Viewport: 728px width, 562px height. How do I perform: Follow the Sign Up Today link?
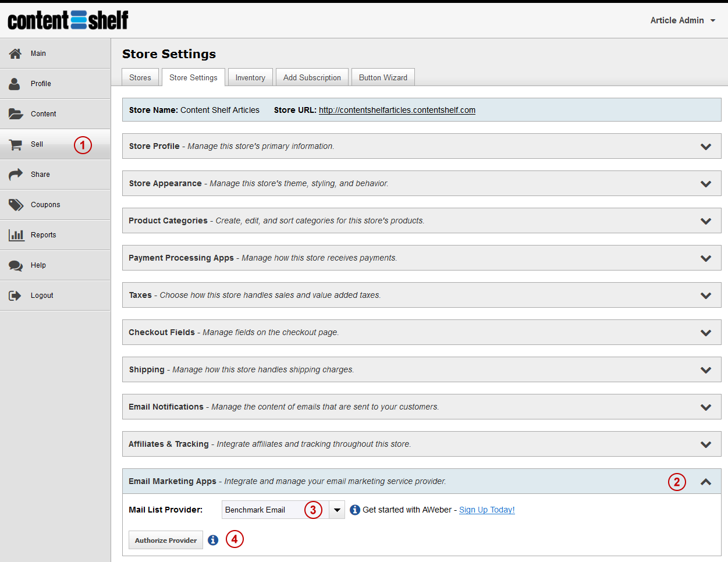click(486, 510)
